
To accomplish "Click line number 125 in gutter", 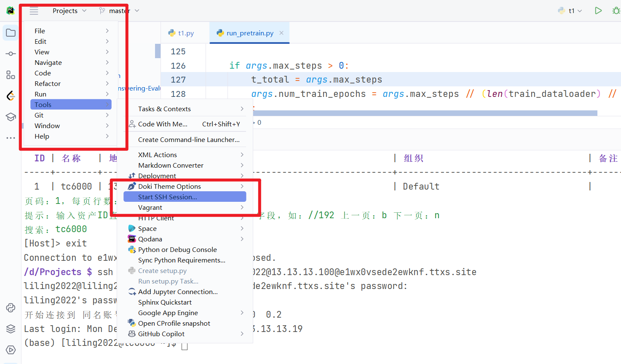I will pos(178,51).
